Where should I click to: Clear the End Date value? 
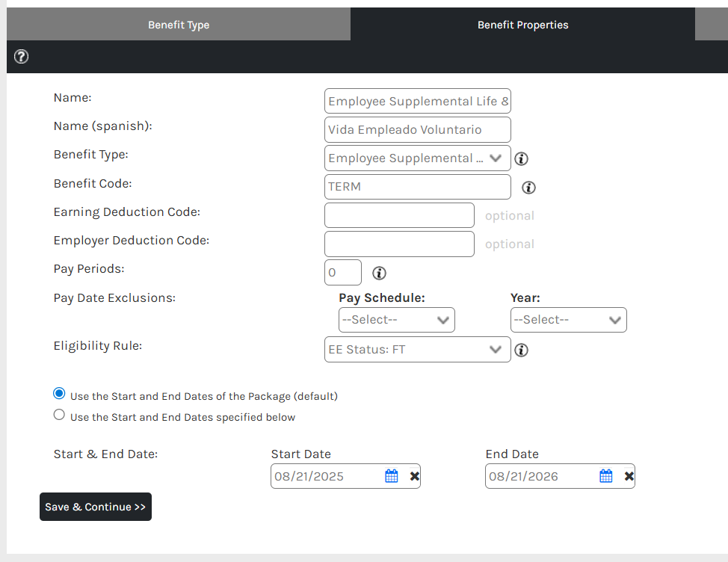pyautogui.click(x=629, y=476)
